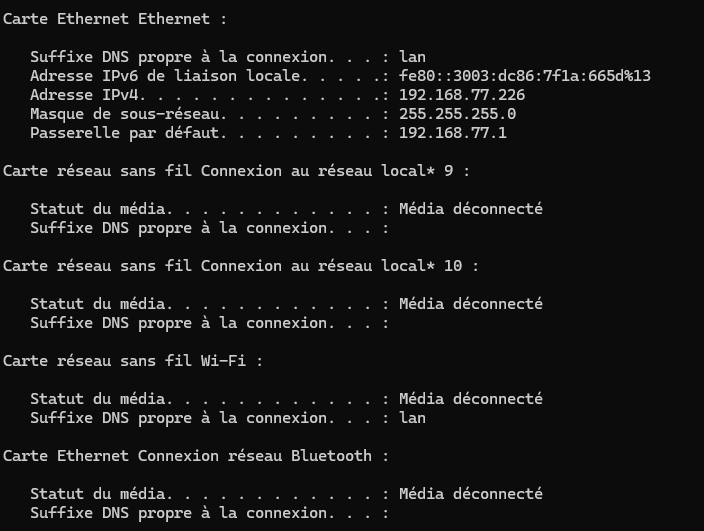Click "Média déconnecté" under réseau local* 9
This screenshot has height=531, width=704.
point(470,209)
